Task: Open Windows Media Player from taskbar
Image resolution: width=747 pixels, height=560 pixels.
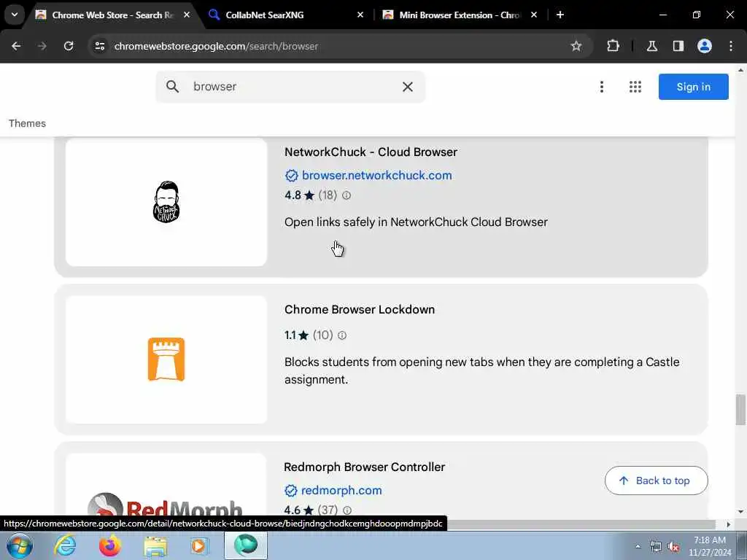Action: tap(199, 545)
